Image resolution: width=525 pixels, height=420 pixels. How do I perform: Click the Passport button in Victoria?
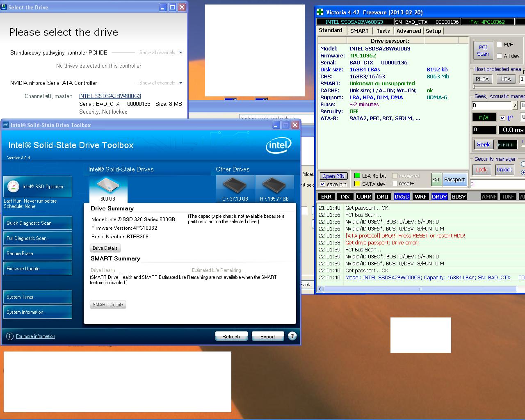coord(454,179)
